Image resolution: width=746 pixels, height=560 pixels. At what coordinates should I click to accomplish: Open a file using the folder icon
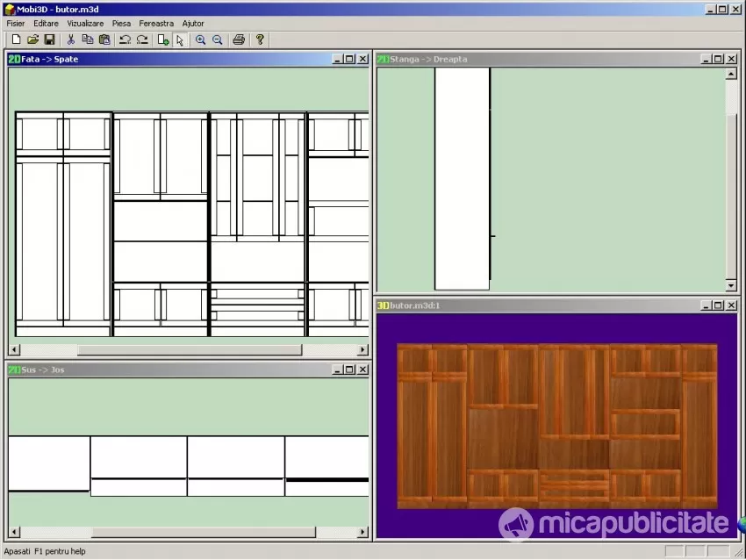click(32, 39)
